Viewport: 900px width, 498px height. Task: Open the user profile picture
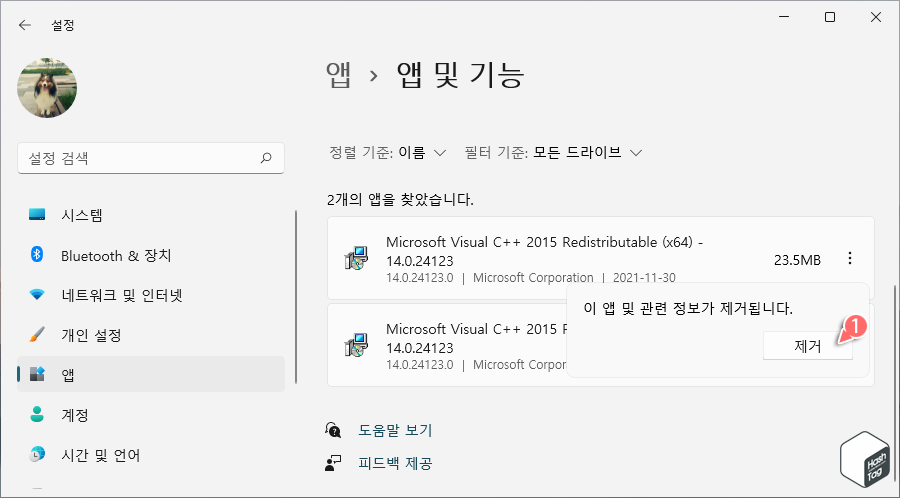click(47, 88)
